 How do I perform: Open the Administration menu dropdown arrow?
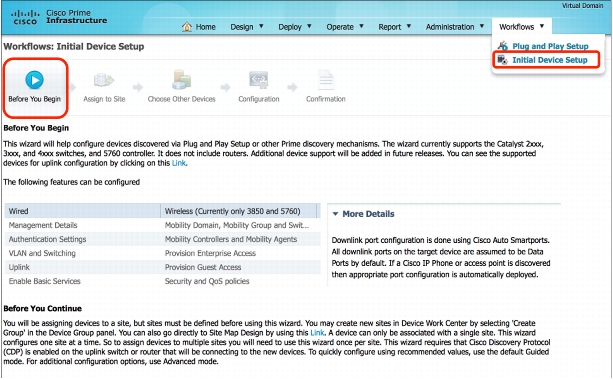click(x=482, y=26)
